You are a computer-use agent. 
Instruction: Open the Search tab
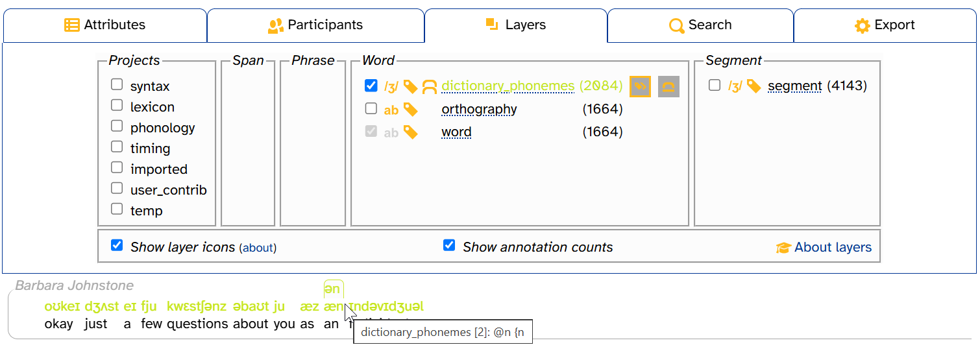coord(700,25)
